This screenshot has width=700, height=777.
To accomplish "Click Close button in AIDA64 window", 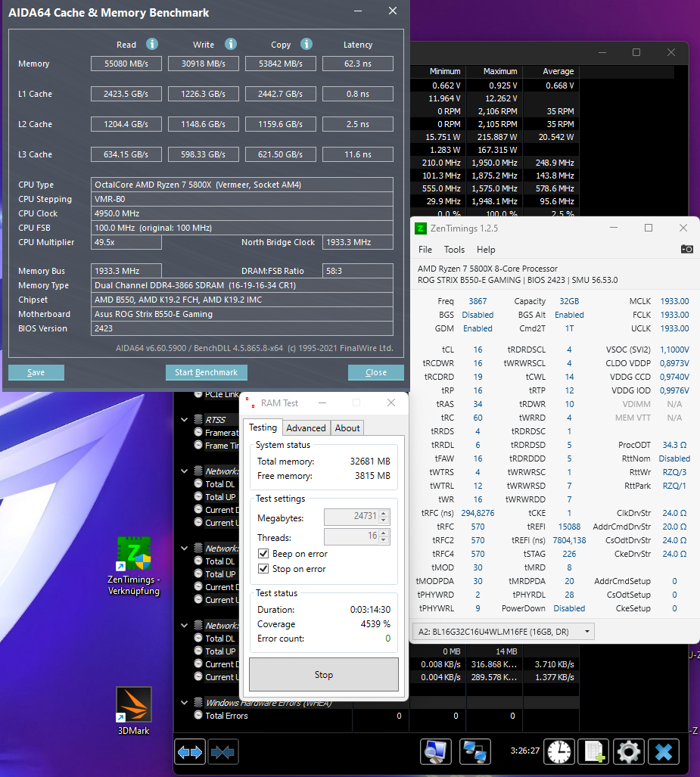I will [x=376, y=372].
